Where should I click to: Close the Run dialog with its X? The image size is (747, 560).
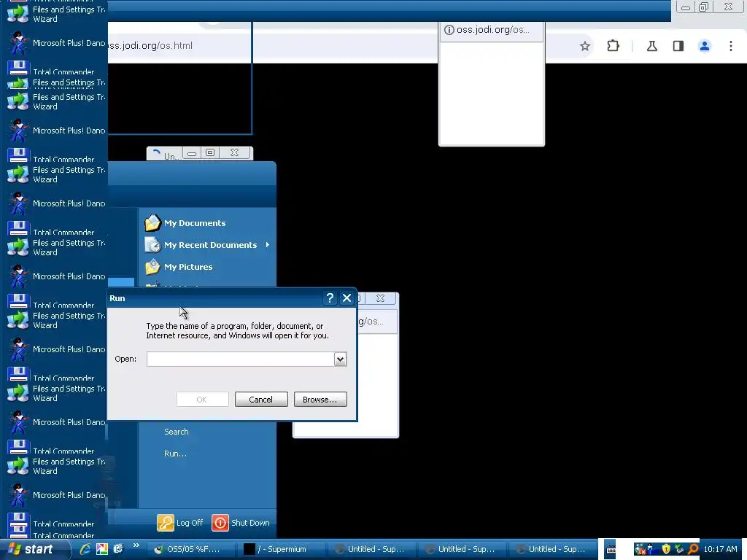(x=347, y=298)
